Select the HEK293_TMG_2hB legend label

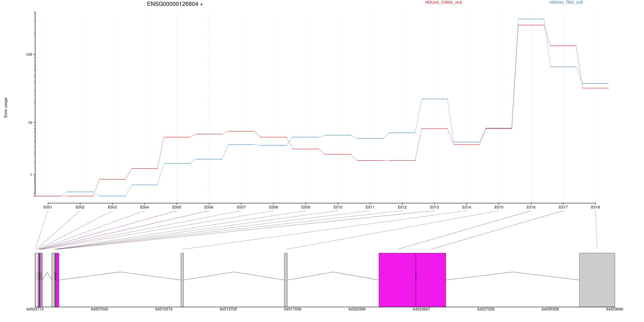tap(566, 2)
